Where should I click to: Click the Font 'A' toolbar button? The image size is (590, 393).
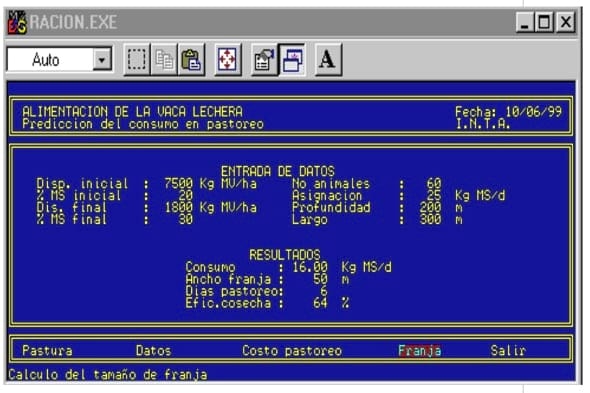(x=328, y=59)
